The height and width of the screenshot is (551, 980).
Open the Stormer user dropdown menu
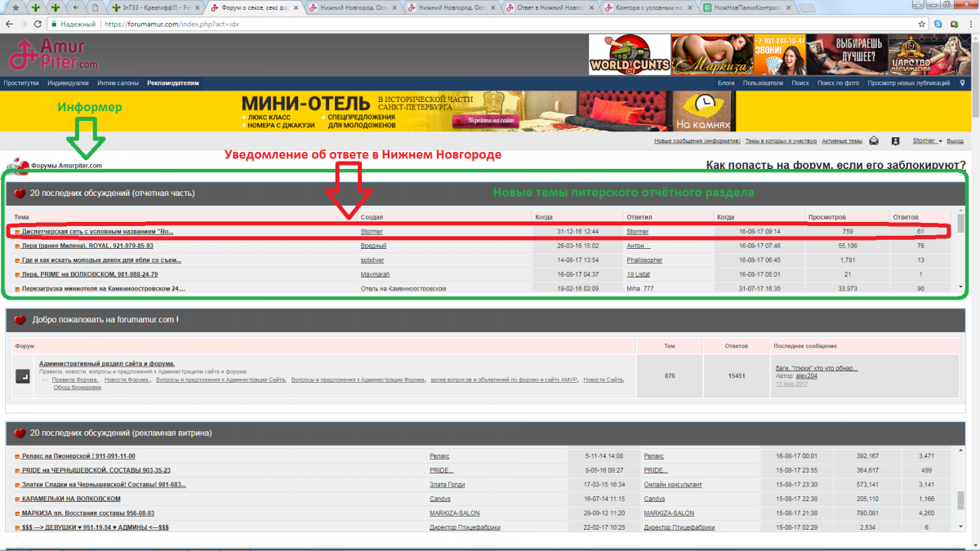927,141
